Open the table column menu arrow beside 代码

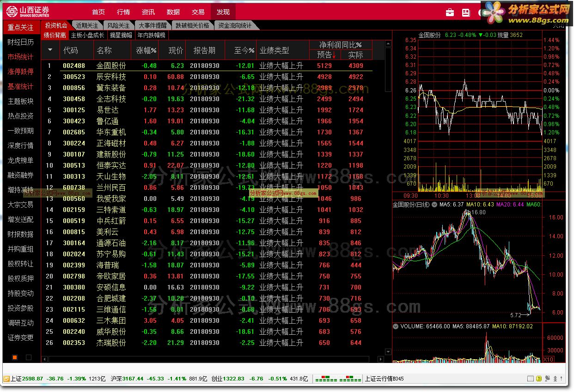coord(50,50)
